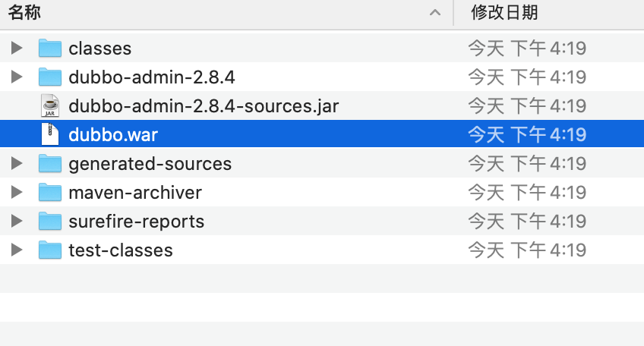Click the generated-sources folder icon
The height and width of the screenshot is (346, 644).
50,163
